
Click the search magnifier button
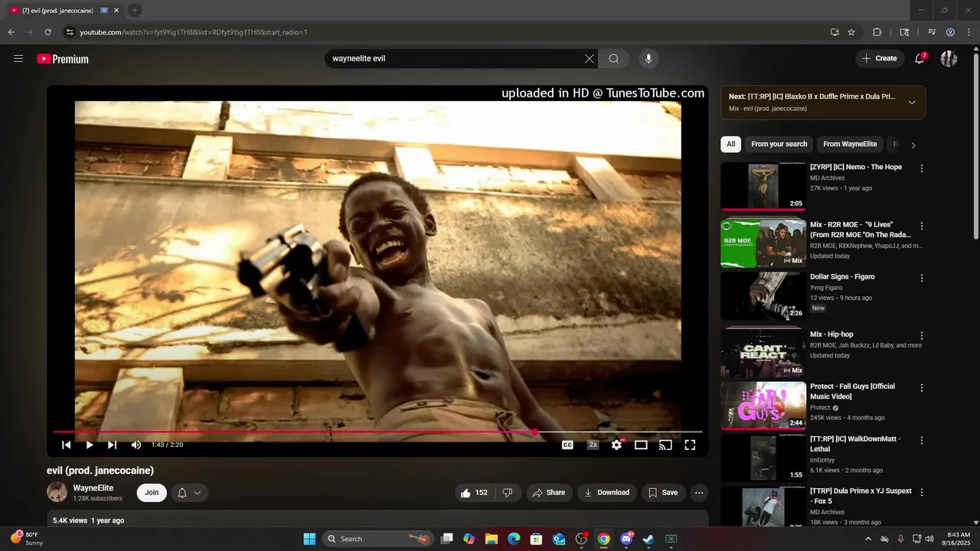(x=614, y=59)
